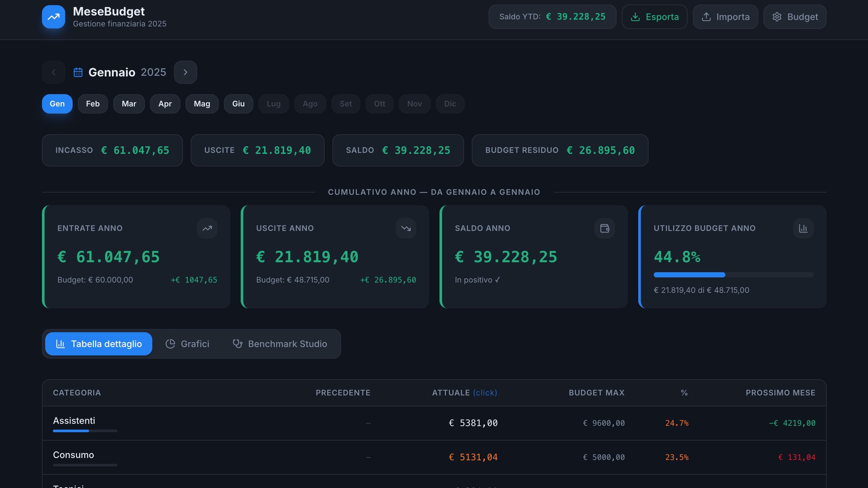
Task: Click the Consumo budget max € 5000,00
Action: click(x=604, y=457)
